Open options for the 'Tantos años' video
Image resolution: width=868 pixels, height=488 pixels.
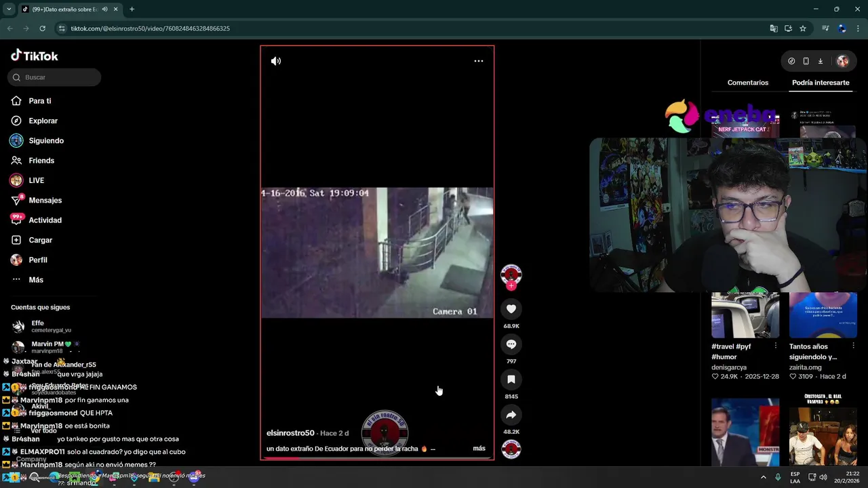854,346
